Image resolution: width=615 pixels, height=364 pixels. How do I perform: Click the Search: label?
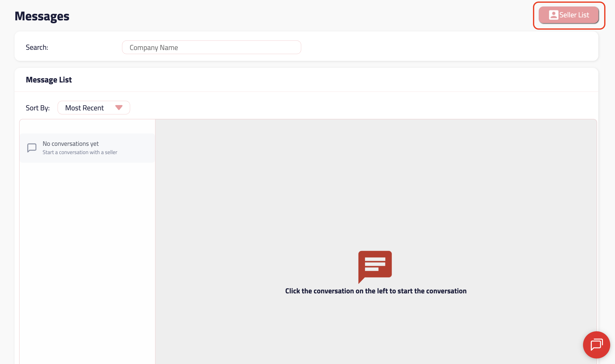click(x=37, y=48)
